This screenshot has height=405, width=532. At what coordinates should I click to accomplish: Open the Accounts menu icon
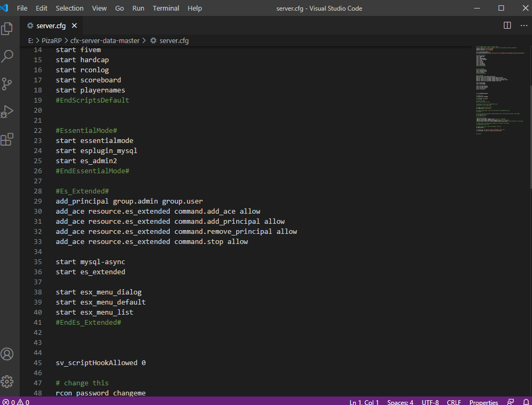point(7,354)
